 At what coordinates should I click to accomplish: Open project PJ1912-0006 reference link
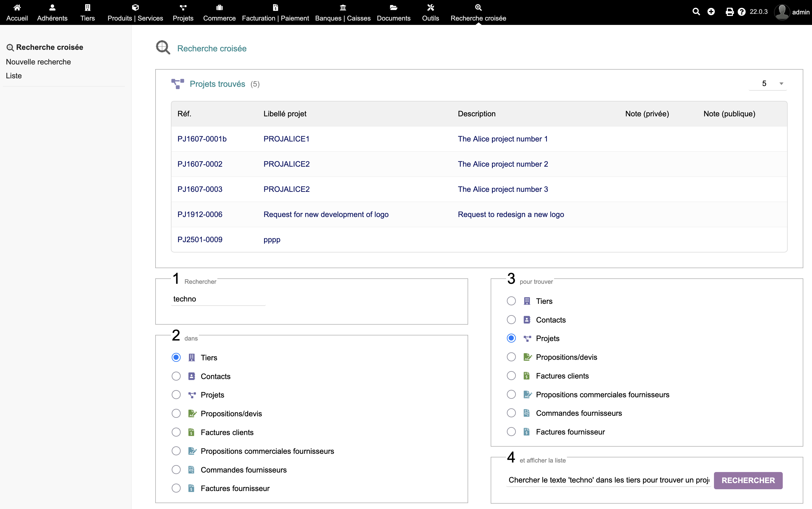tap(200, 214)
